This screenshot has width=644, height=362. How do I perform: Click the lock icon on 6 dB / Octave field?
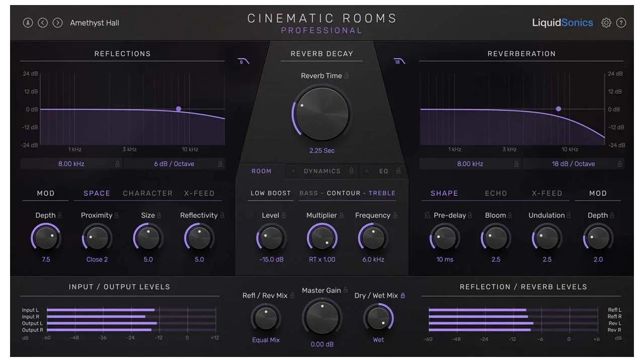[220, 164]
